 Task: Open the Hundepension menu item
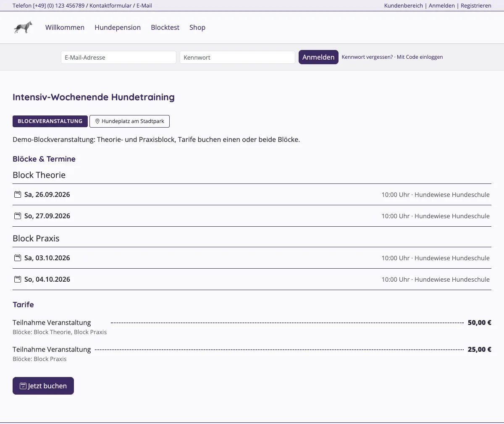pos(118,27)
